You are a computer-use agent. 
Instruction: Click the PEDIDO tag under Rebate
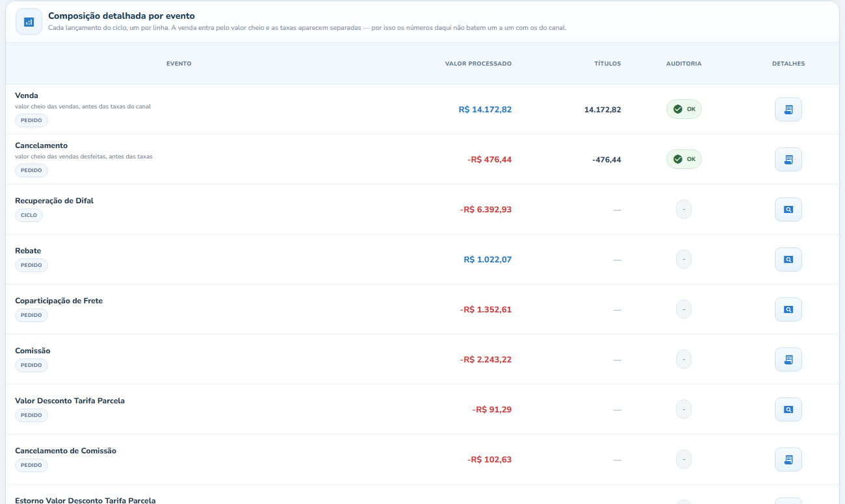click(31, 265)
